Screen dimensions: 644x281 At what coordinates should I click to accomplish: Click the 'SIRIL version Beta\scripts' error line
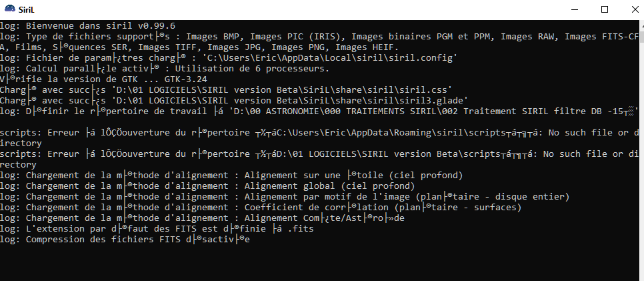tap(320, 154)
